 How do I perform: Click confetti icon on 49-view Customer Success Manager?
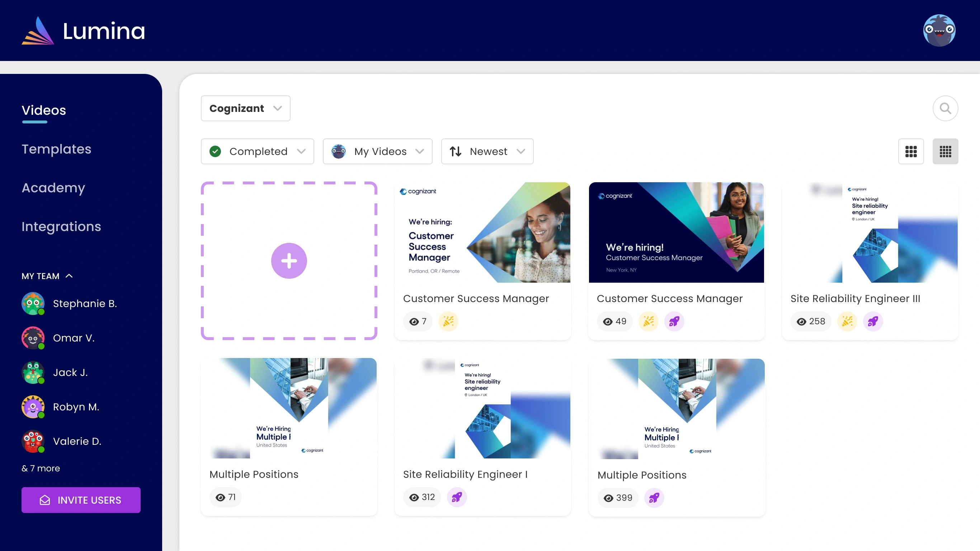[648, 321]
